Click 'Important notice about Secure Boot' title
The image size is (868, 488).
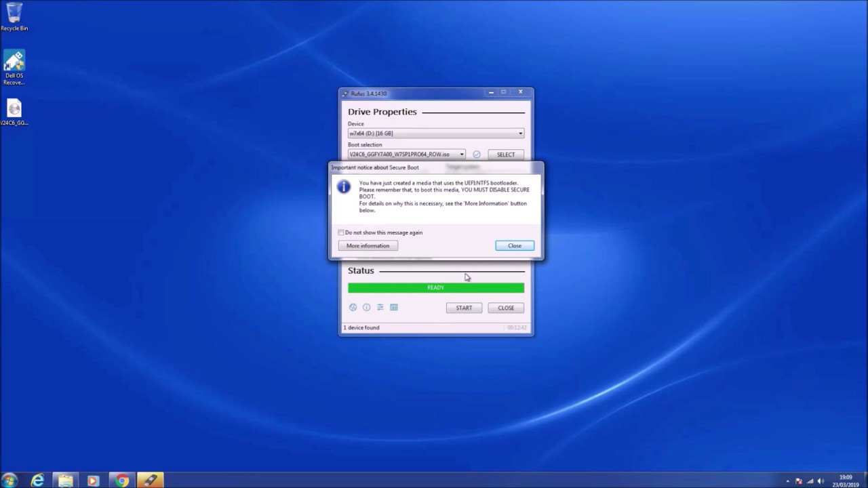pyautogui.click(x=375, y=167)
